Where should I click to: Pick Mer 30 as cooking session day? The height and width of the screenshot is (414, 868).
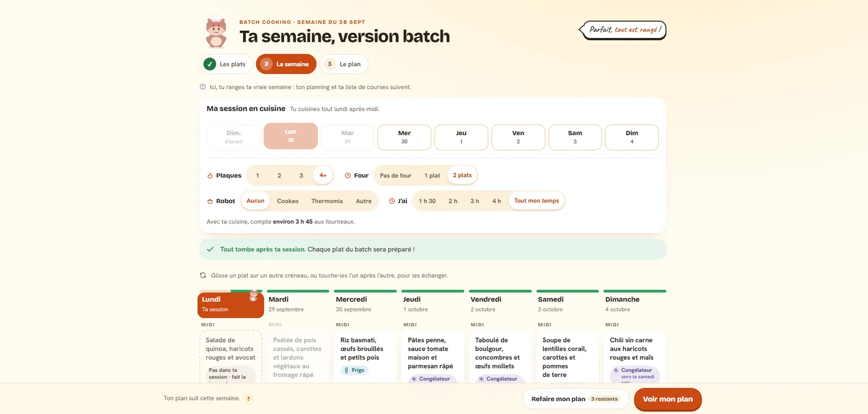click(x=404, y=137)
